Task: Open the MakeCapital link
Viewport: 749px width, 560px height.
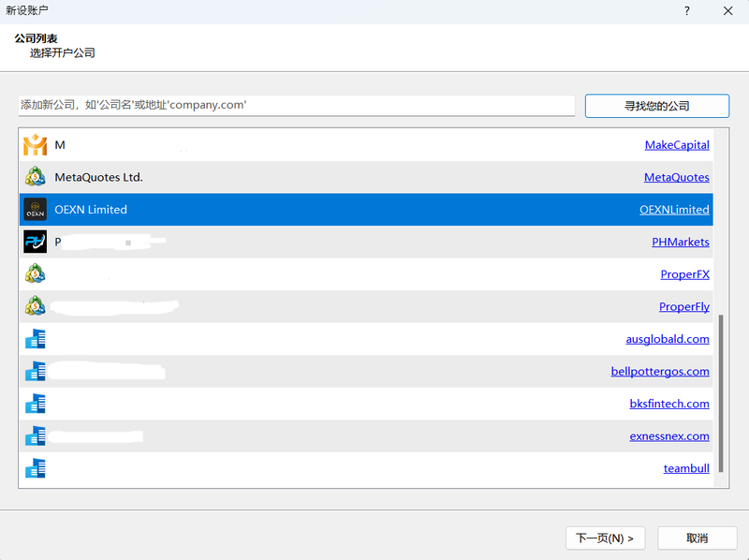Action: tap(677, 145)
